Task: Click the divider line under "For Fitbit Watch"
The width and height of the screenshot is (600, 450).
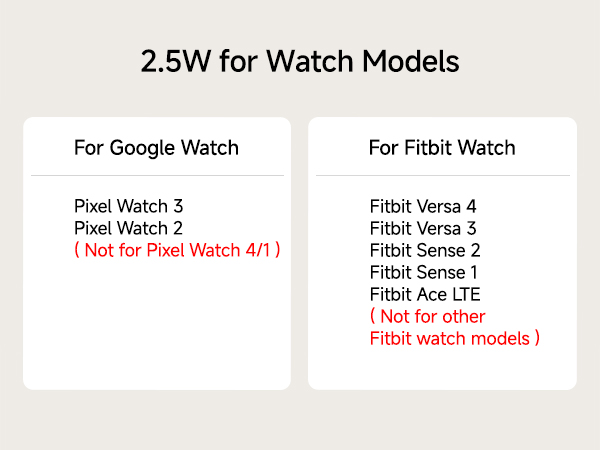Action: (x=442, y=176)
